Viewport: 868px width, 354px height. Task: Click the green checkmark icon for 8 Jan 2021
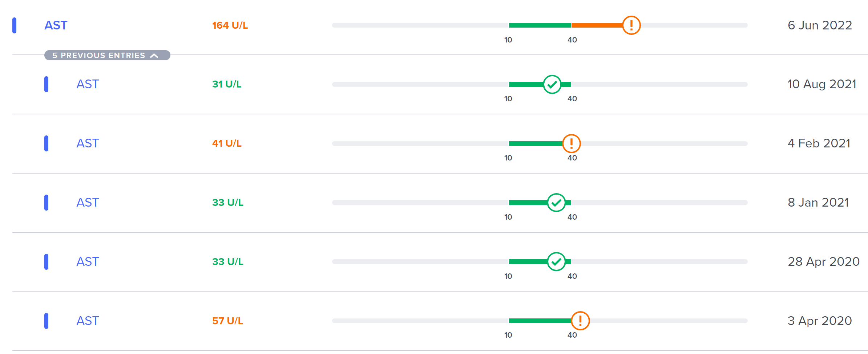556,203
